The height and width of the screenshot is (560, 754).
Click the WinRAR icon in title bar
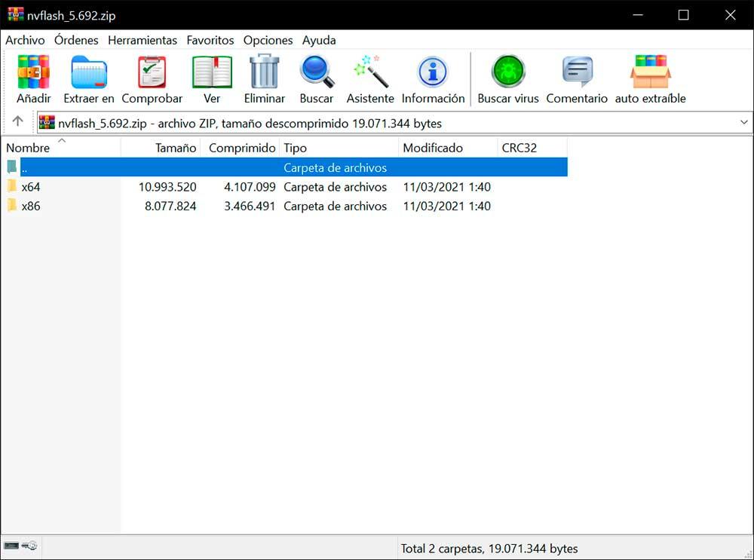[x=15, y=14]
